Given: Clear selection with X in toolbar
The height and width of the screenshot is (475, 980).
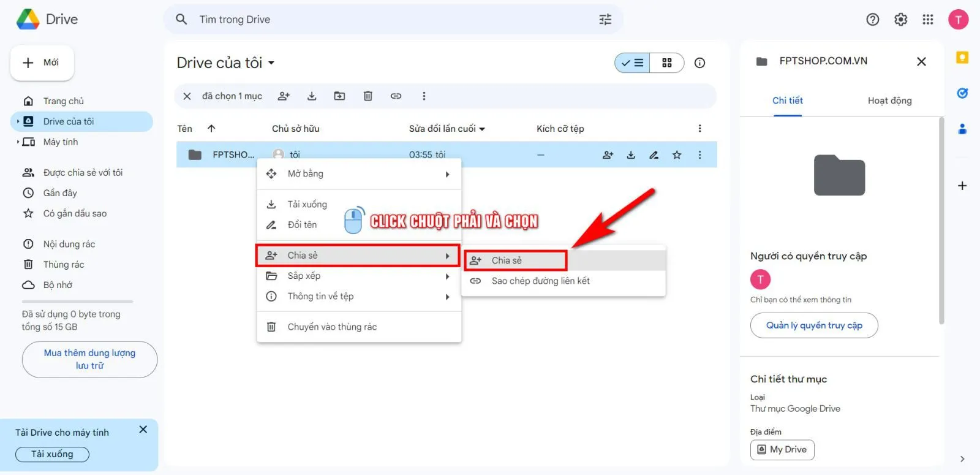Looking at the screenshot, I should pyautogui.click(x=187, y=96).
